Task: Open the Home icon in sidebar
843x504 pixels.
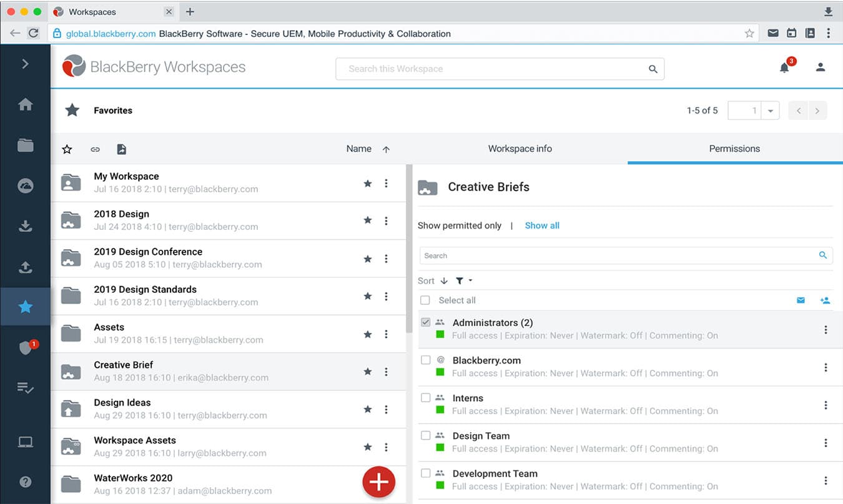Action: click(26, 104)
